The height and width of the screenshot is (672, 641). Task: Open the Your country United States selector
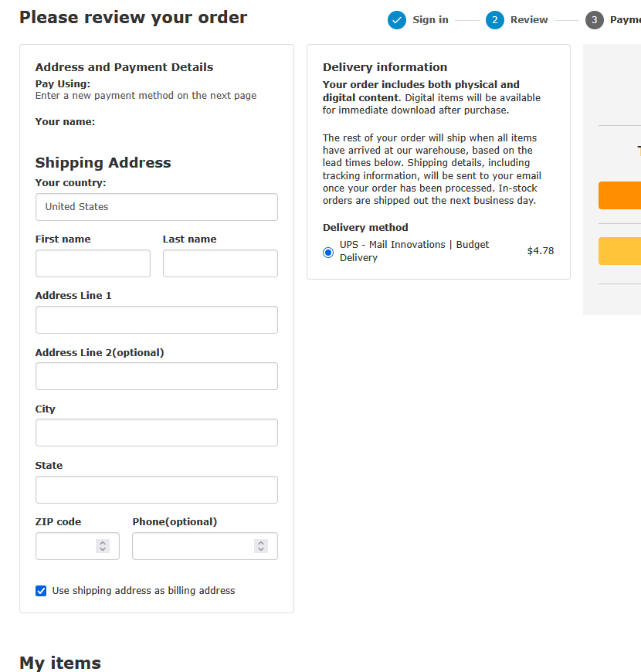[157, 207]
